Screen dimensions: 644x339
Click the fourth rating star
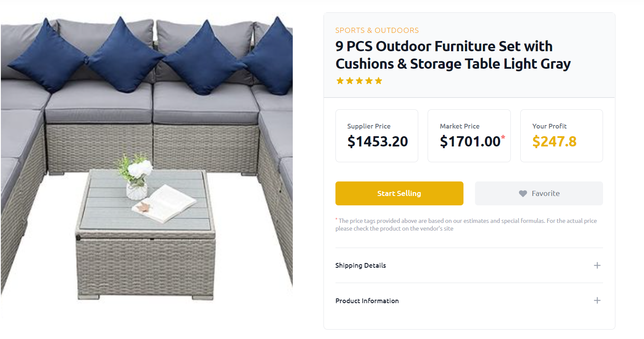[x=369, y=81]
